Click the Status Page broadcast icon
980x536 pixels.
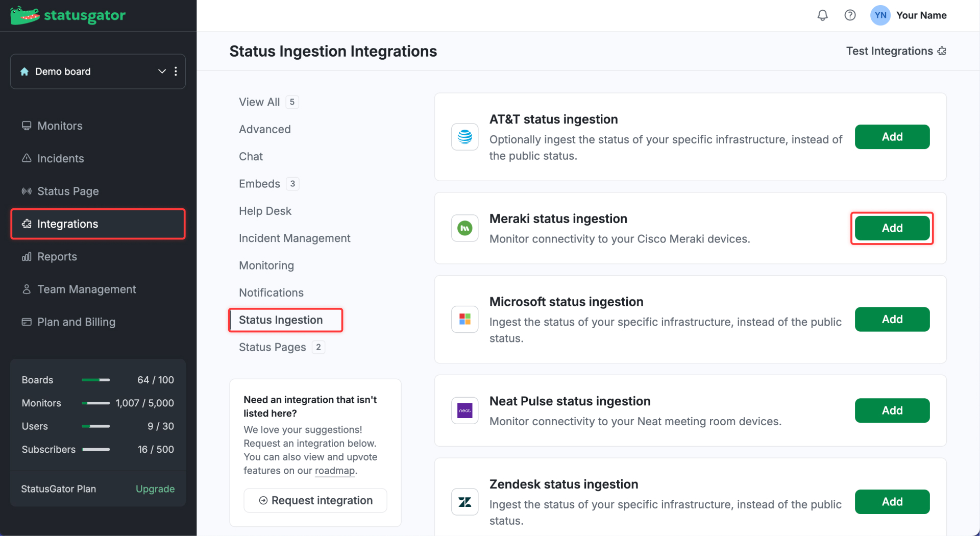click(x=27, y=191)
